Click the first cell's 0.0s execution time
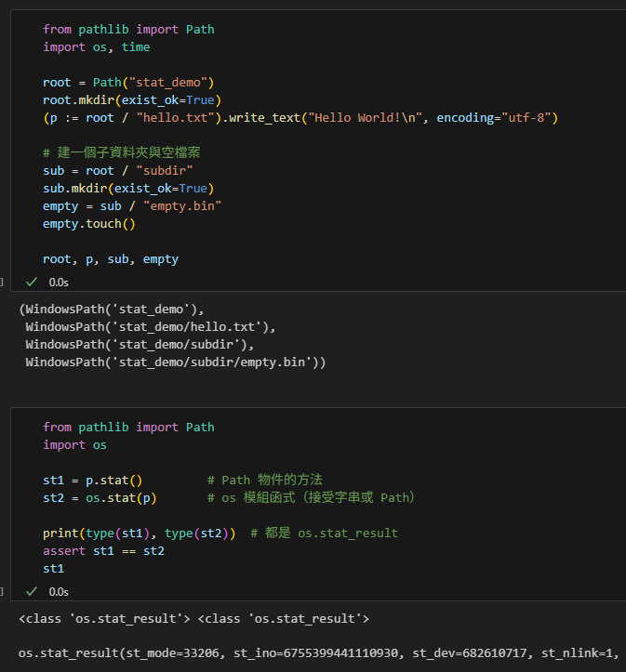 (59, 283)
